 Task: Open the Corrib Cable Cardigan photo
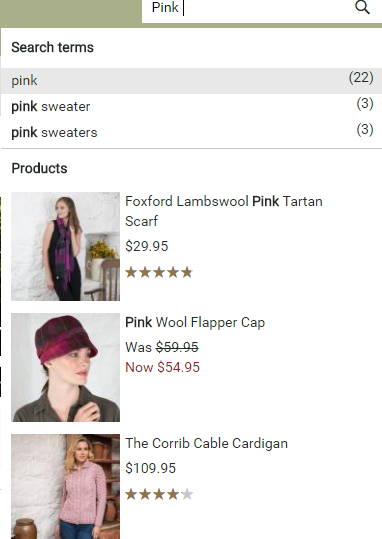(65, 486)
